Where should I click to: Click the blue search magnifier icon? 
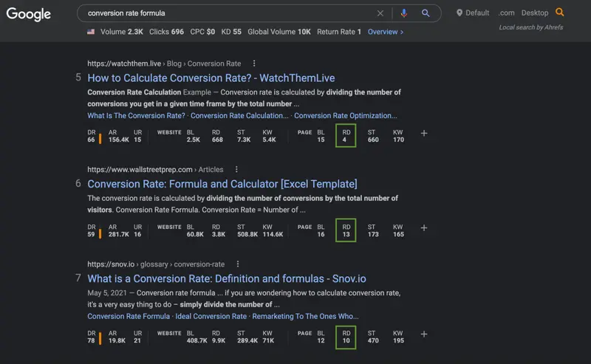pos(426,13)
